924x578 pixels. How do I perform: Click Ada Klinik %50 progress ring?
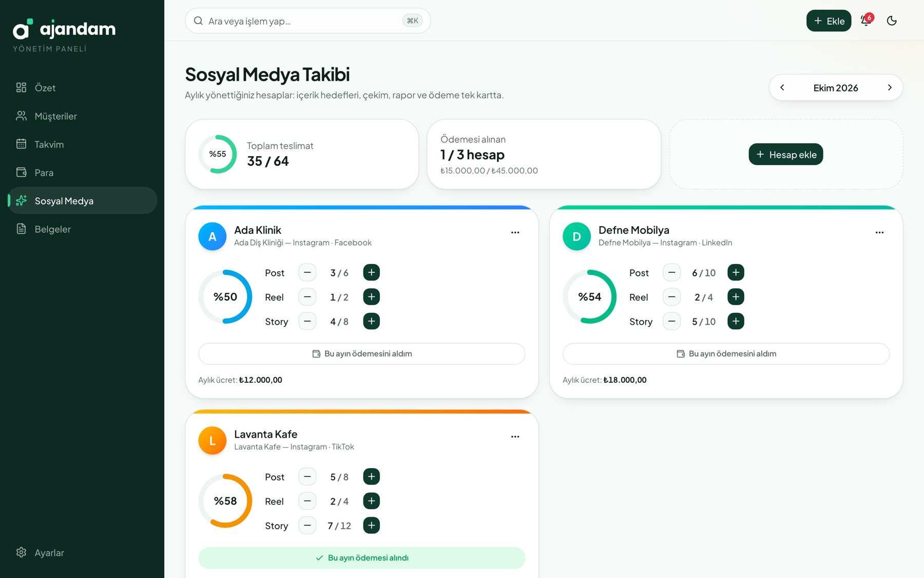click(225, 296)
